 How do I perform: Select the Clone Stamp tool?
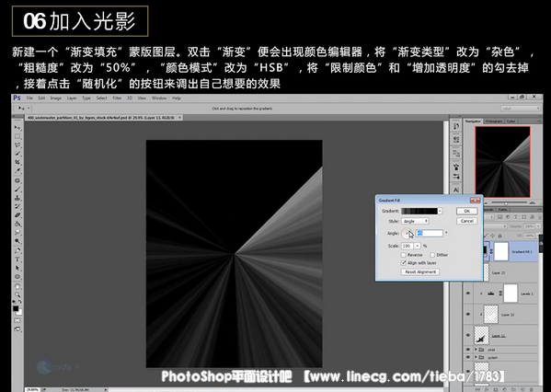coord(17,198)
